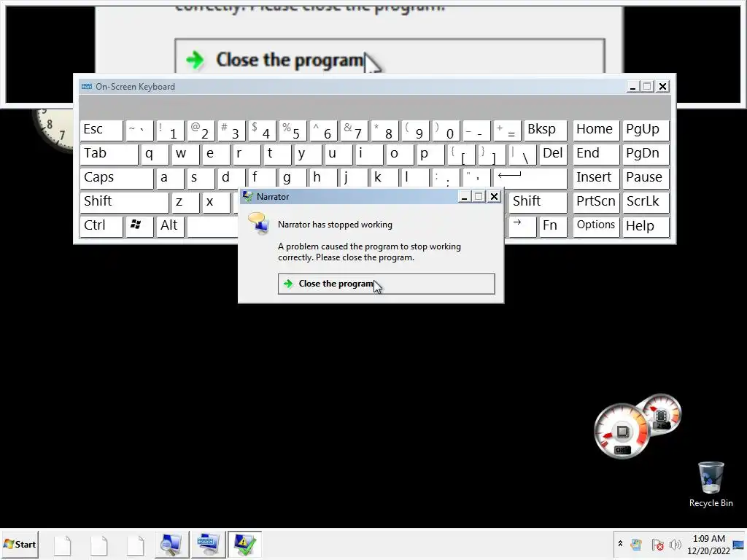Click 'Close the program' in the Narrator dialog
The image size is (747, 560).
click(x=387, y=284)
